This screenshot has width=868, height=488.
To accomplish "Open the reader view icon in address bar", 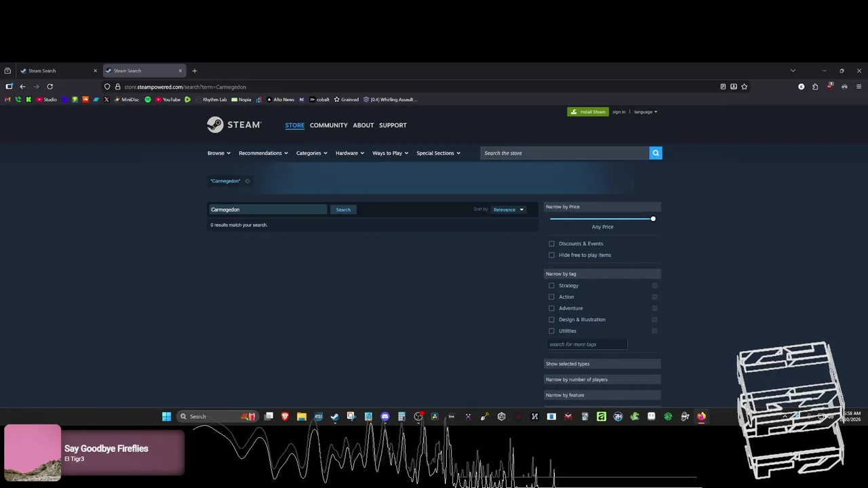I will pos(723,87).
